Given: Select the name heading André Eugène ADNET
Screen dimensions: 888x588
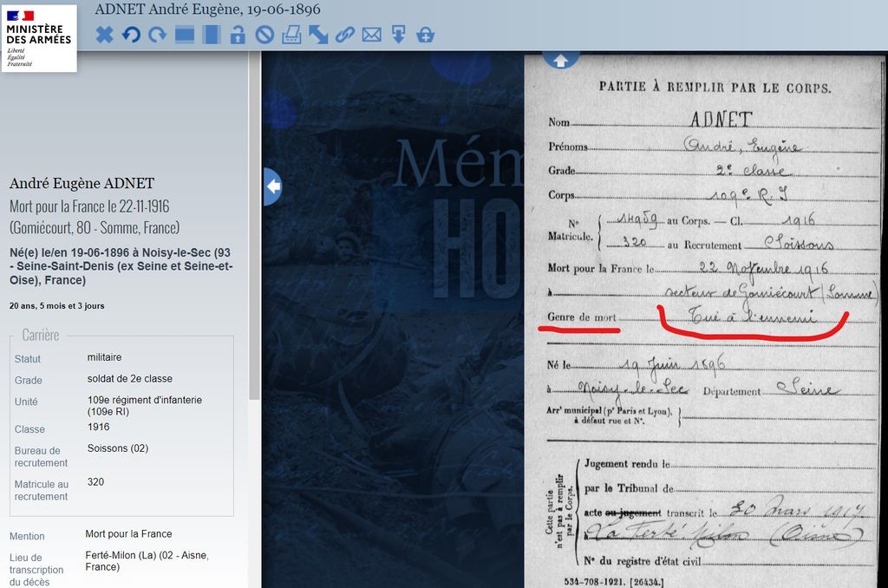Looking at the screenshot, I should (82, 183).
